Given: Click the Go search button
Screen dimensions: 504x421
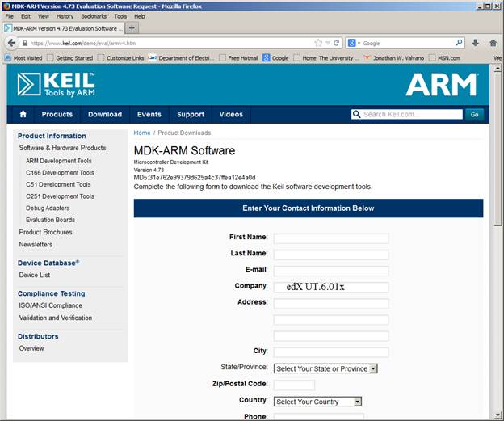Looking at the screenshot, I should (x=474, y=114).
